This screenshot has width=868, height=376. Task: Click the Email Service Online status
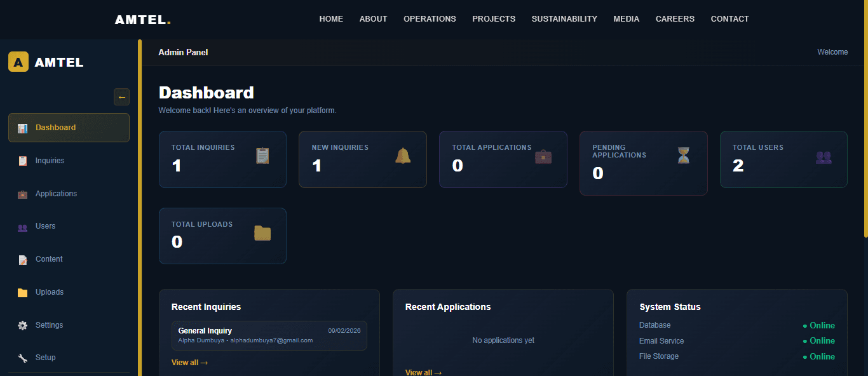click(819, 341)
